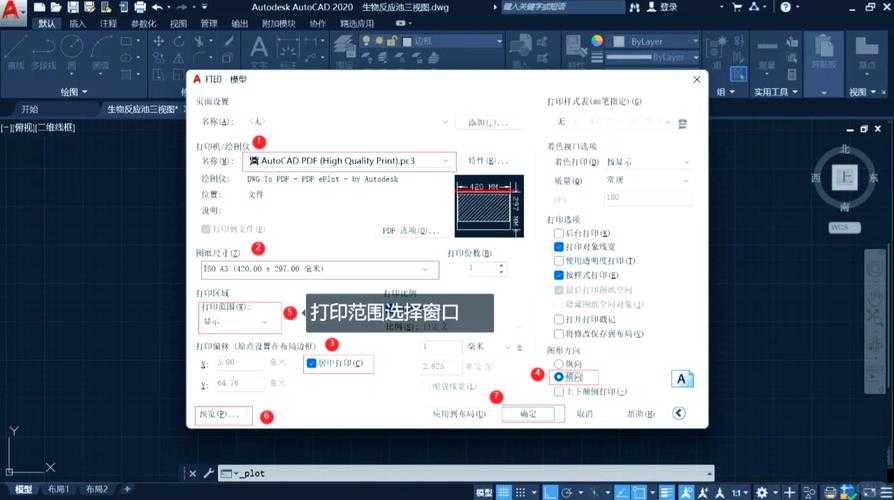Click the number of copies stepper
Screen dimensions: 894x500
click(x=501, y=269)
